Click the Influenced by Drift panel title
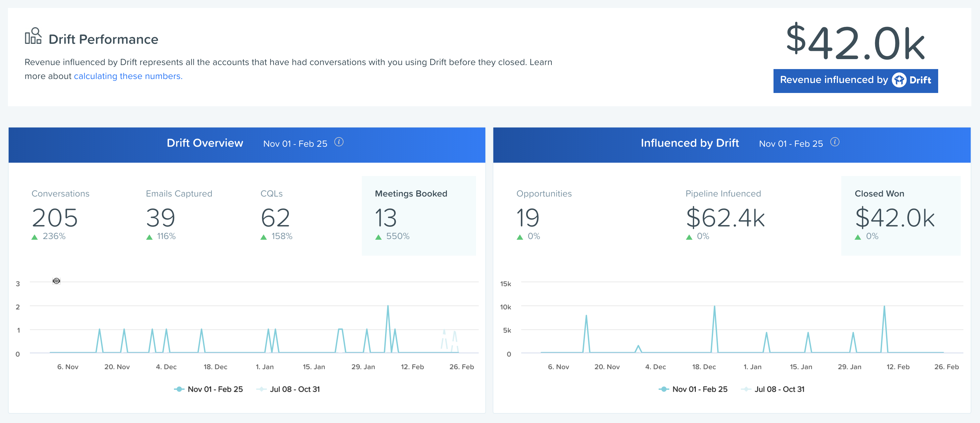Viewport: 980px width, 423px height. [x=690, y=143]
